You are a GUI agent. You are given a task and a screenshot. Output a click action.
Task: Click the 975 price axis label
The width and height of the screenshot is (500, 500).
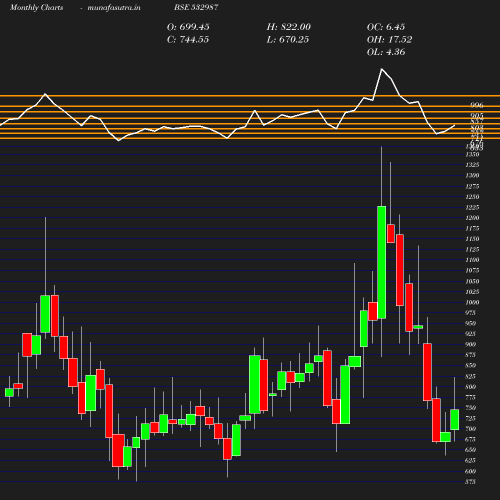pyautogui.click(x=470, y=313)
